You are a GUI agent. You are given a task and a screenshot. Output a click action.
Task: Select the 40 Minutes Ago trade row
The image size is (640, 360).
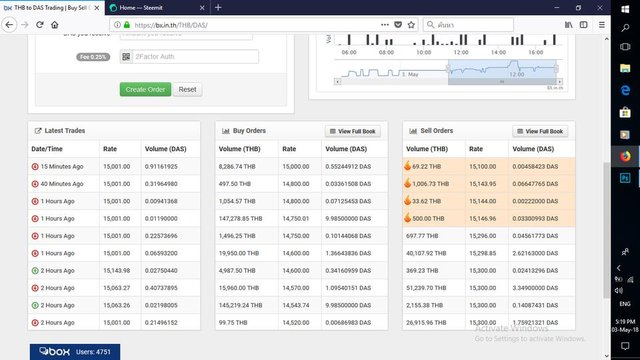[114, 184]
